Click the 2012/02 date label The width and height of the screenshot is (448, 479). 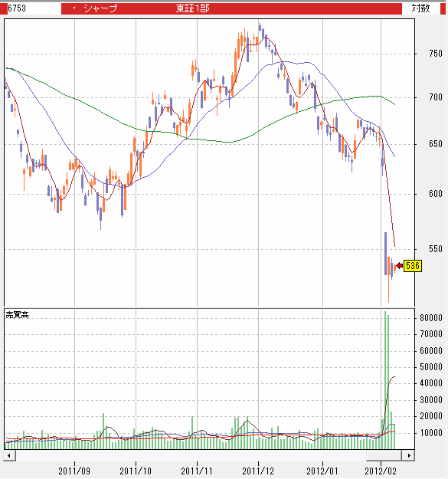click(x=381, y=471)
